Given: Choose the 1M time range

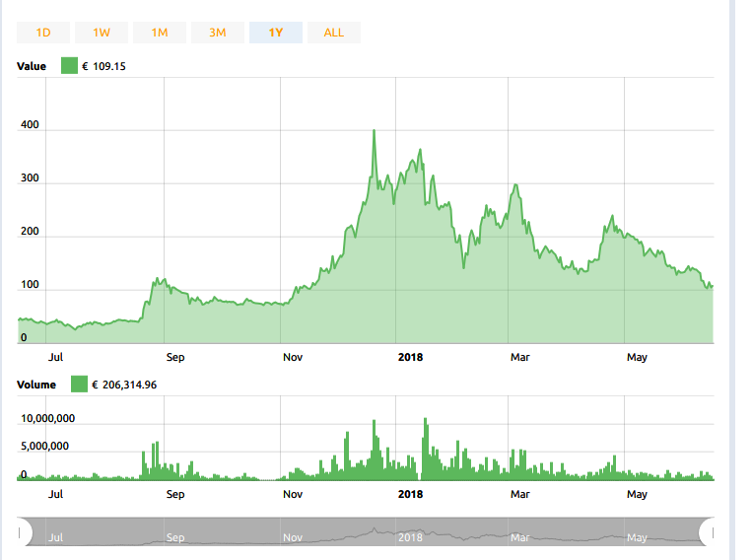Looking at the screenshot, I should point(160,33).
